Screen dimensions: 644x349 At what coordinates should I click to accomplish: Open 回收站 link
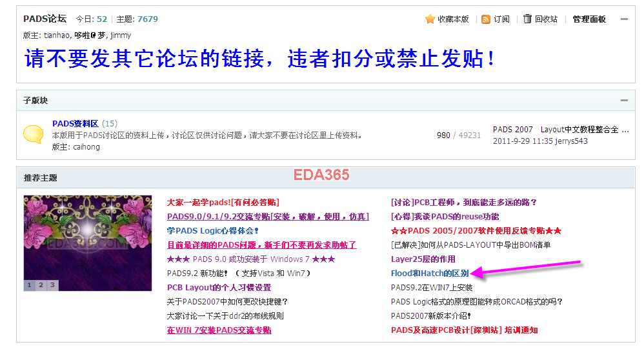(x=546, y=19)
